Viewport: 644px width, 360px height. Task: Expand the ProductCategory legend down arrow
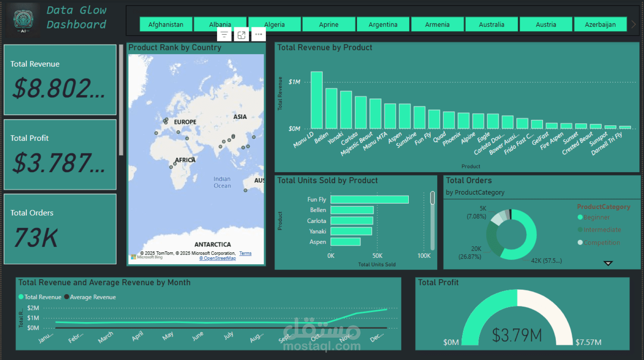608,263
